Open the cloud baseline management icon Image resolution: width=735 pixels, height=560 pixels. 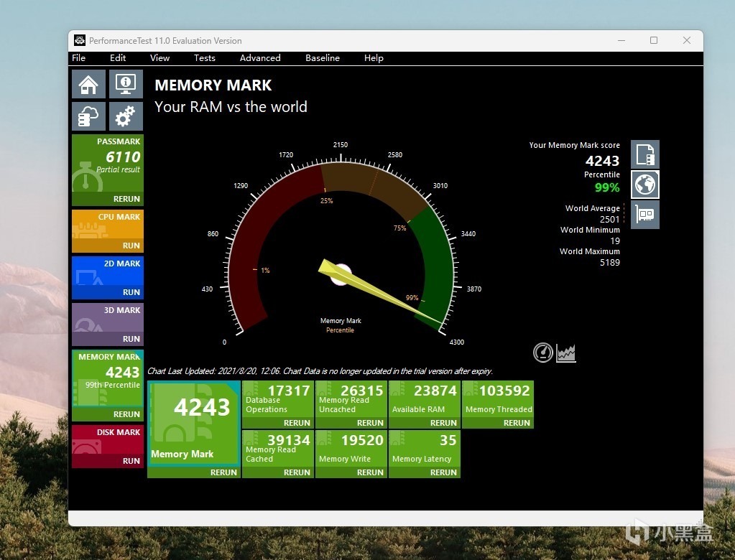click(x=88, y=116)
